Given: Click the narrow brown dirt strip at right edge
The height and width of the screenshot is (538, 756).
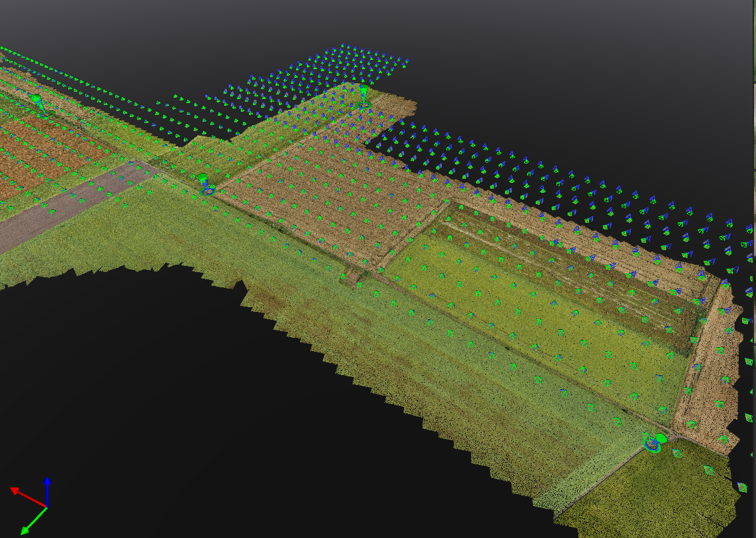Looking at the screenshot, I should tap(709, 366).
